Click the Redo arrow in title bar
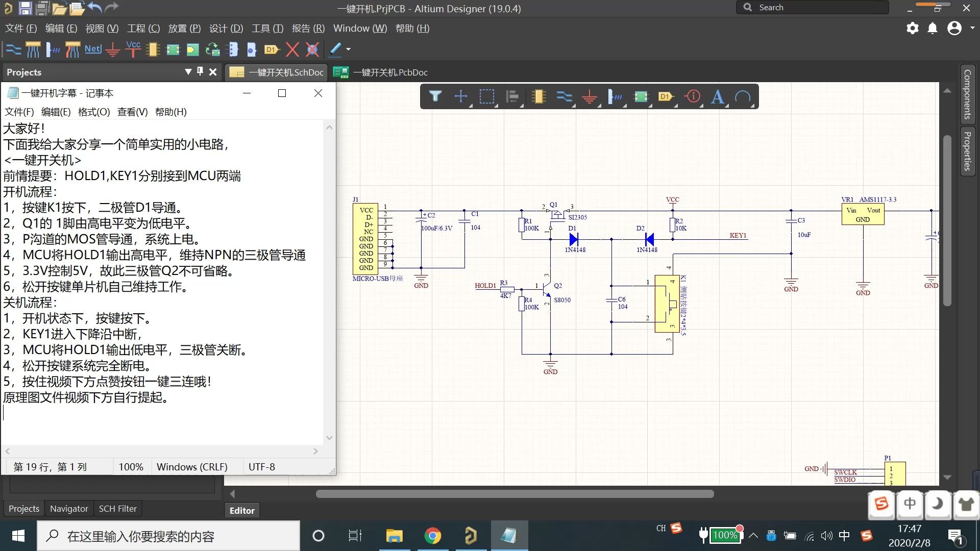This screenshot has width=980, height=551. pyautogui.click(x=111, y=8)
